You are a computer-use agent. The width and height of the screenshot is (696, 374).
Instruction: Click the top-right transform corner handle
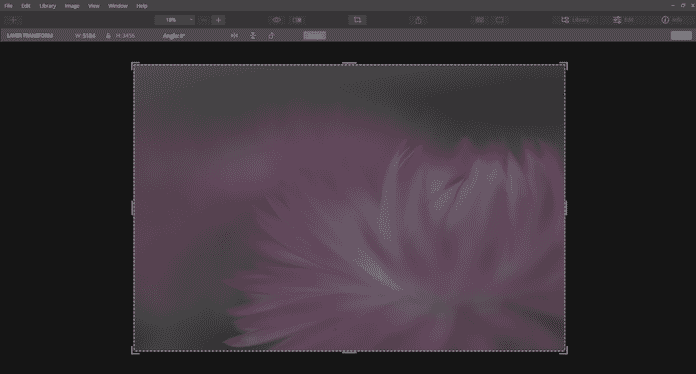coord(564,66)
